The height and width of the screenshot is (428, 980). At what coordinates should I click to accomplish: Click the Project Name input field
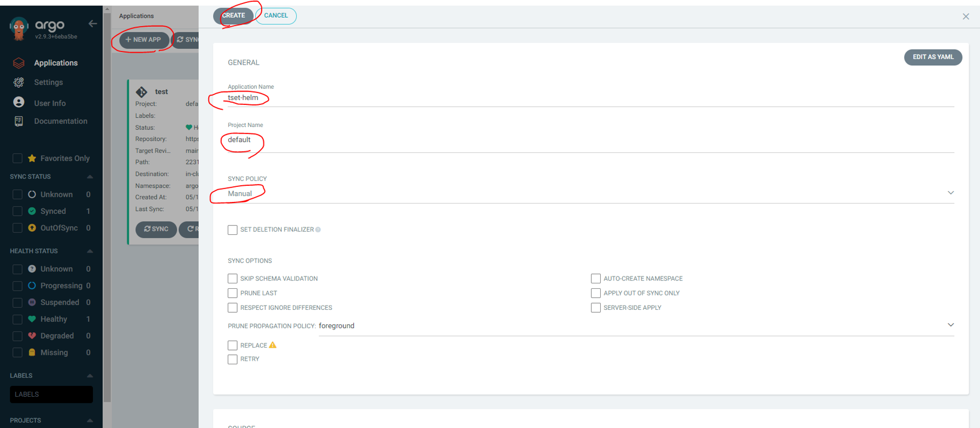[x=591, y=140]
